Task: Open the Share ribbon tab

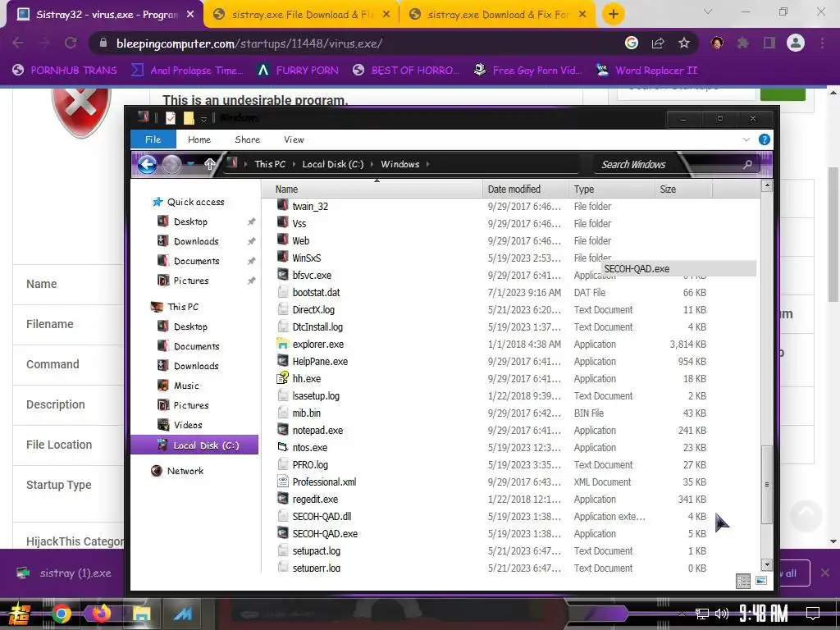Action: (x=248, y=139)
